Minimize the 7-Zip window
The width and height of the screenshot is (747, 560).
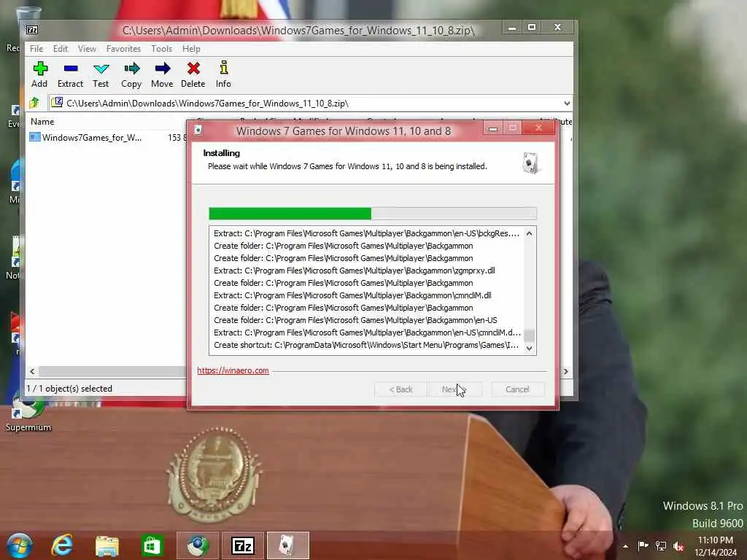point(512,28)
